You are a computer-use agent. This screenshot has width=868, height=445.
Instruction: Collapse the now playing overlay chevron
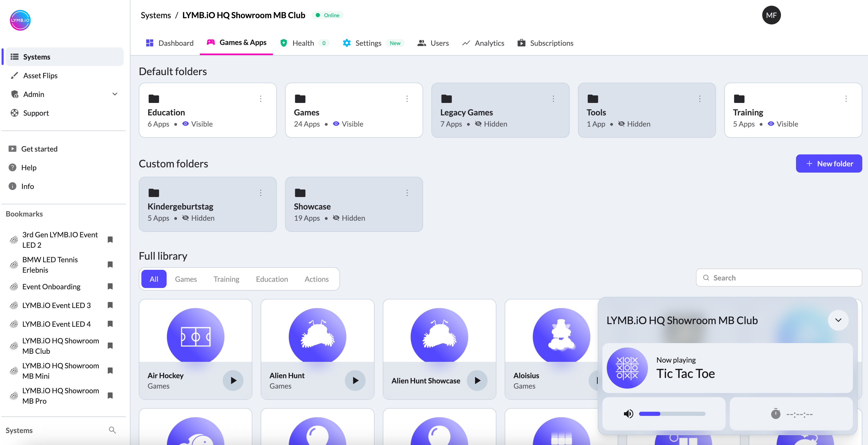pyautogui.click(x=838, y=320)
